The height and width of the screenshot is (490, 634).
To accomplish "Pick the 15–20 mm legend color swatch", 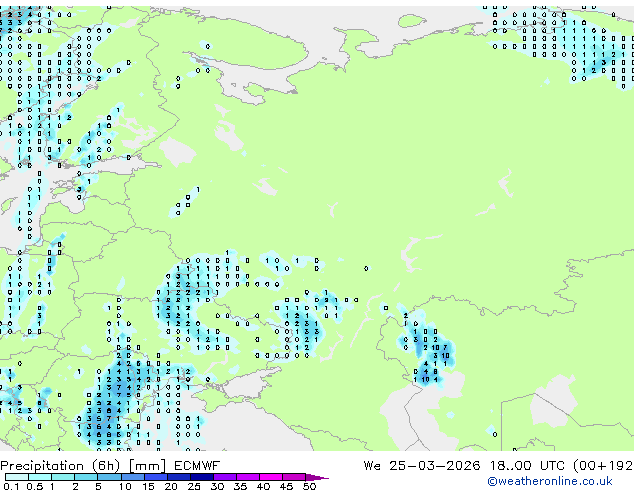I will pyautogui.click(x=156, y=477).
